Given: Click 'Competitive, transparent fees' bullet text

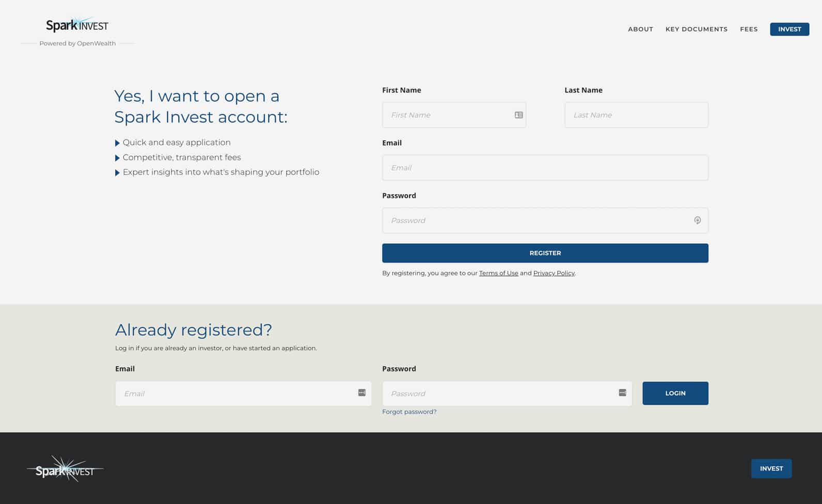Looking at the screenshot, I should click(182, 157).
